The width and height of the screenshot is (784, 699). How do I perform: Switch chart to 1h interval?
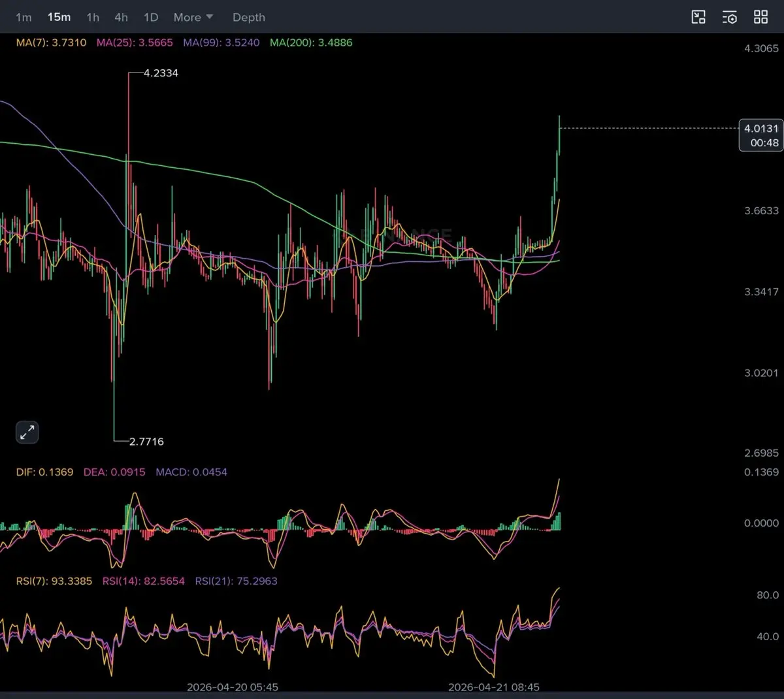93,18
